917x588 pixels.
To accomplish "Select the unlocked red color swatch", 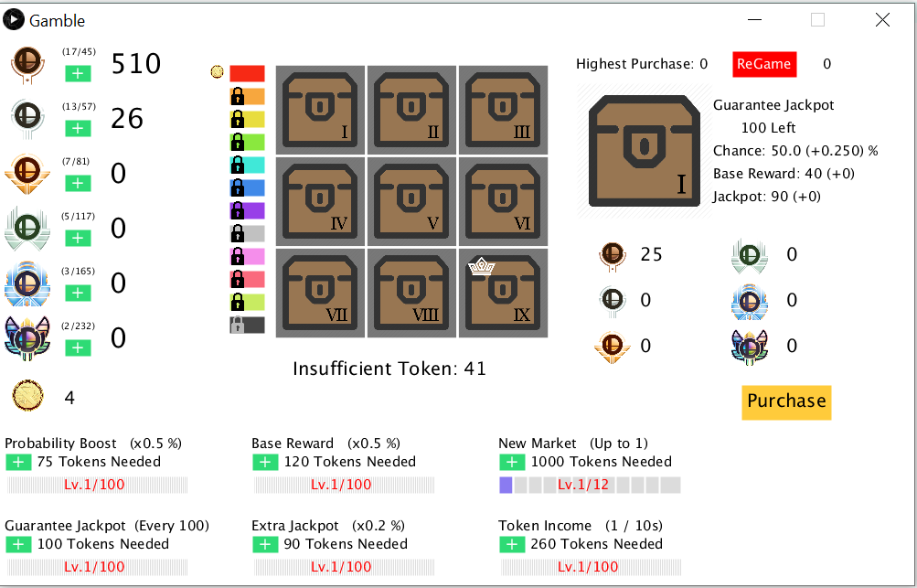I will 247,73.
